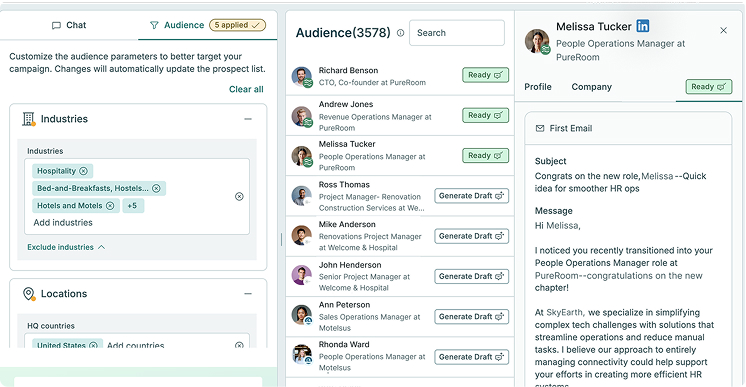Open Richard Benson's Ready draft
The width and height of the screenshot is (746, 387).
pos(485,75)
